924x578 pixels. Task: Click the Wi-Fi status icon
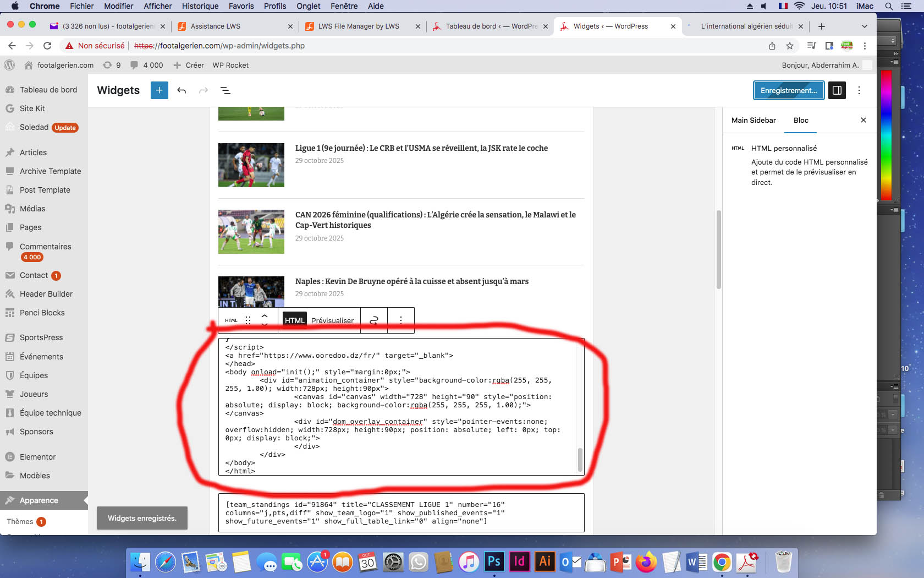800,6
